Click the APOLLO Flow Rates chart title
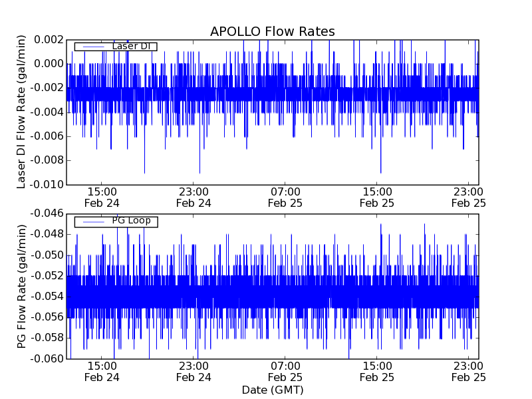 [x=272, y=31]
